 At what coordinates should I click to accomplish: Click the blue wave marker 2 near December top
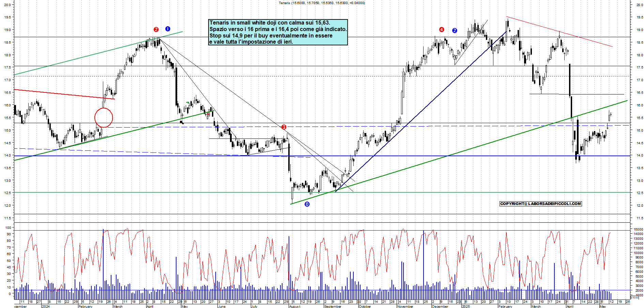[x=455, y=30]
